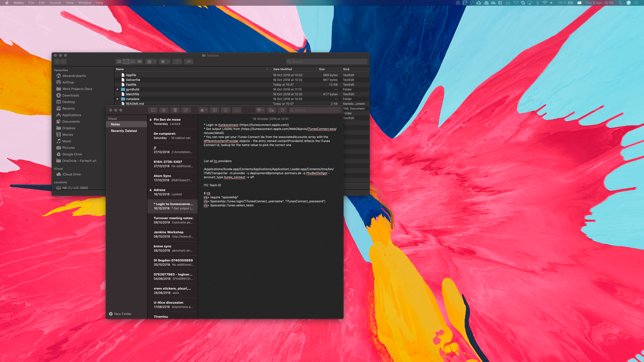Open Siri from the menu bar
The width and height of the screenshot is (644, 362).
[629, 3]
